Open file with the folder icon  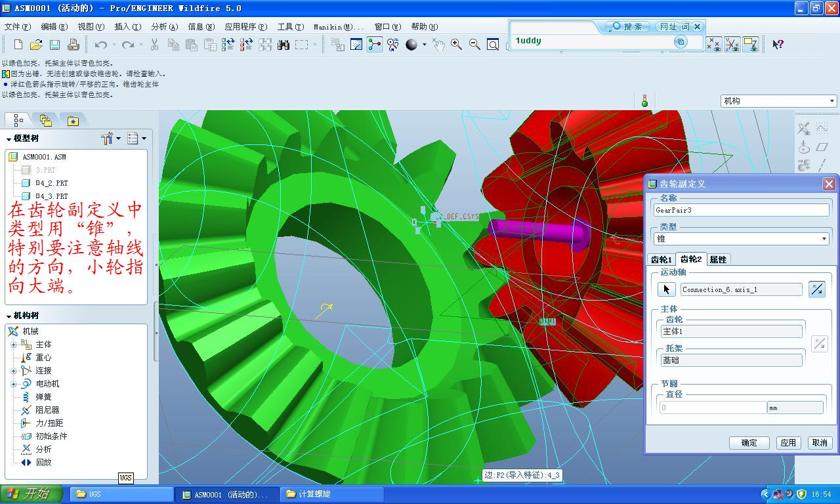[36, 45]
